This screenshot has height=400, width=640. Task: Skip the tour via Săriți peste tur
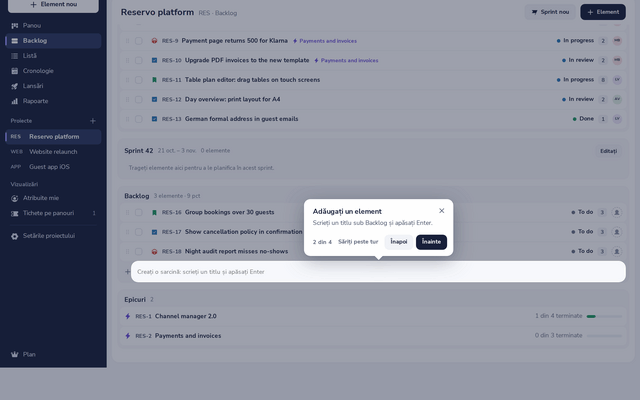click(x=358, y=242)
